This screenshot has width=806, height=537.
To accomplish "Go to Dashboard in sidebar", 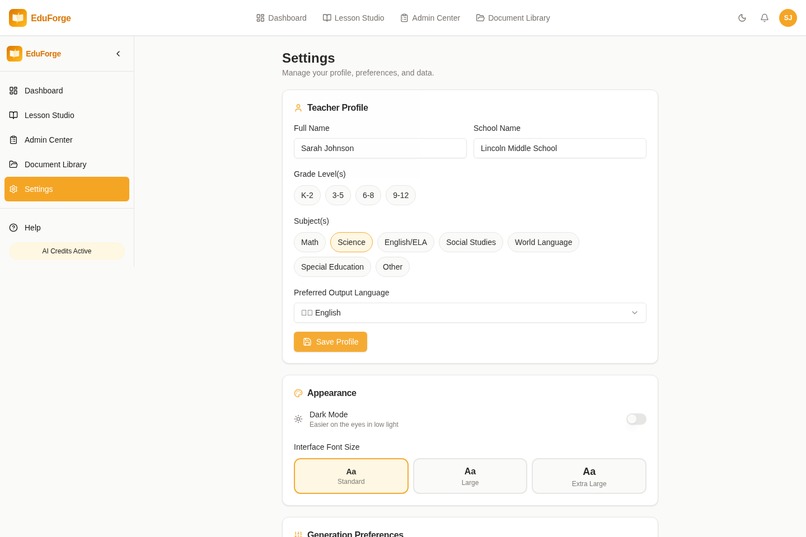I will coord(67,90).
